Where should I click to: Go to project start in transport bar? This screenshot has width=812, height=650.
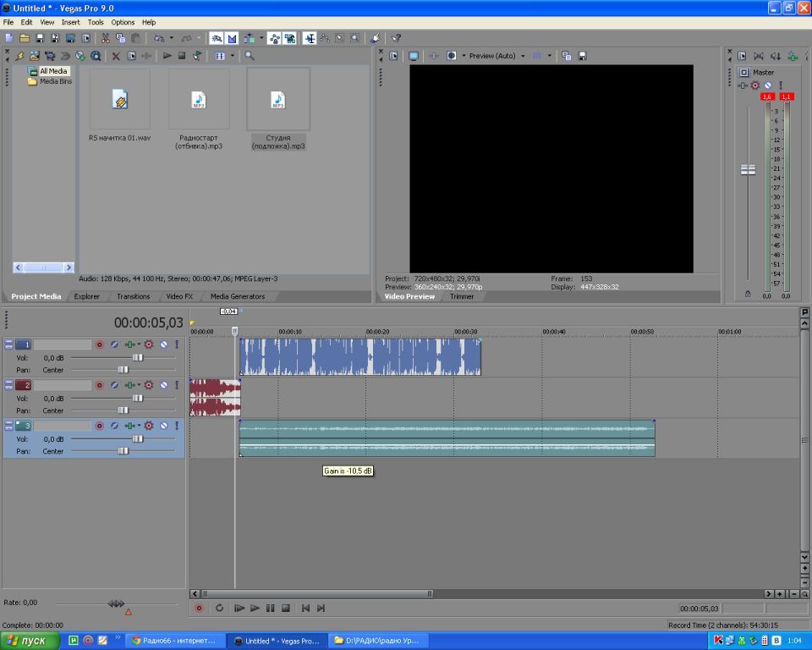point(305,608)
